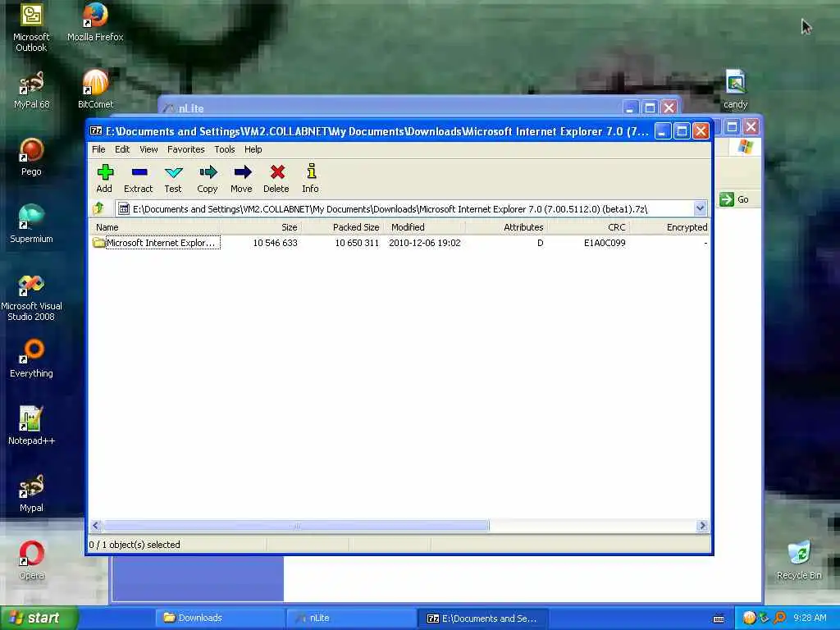
Task: Expand the address path dropdown
Action: click(700, 208)
